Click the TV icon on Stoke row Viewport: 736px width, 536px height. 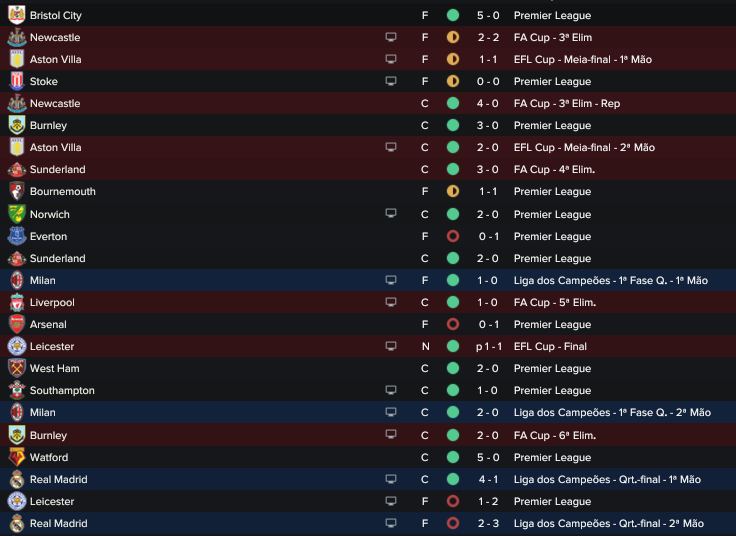[x=391, y=81]
